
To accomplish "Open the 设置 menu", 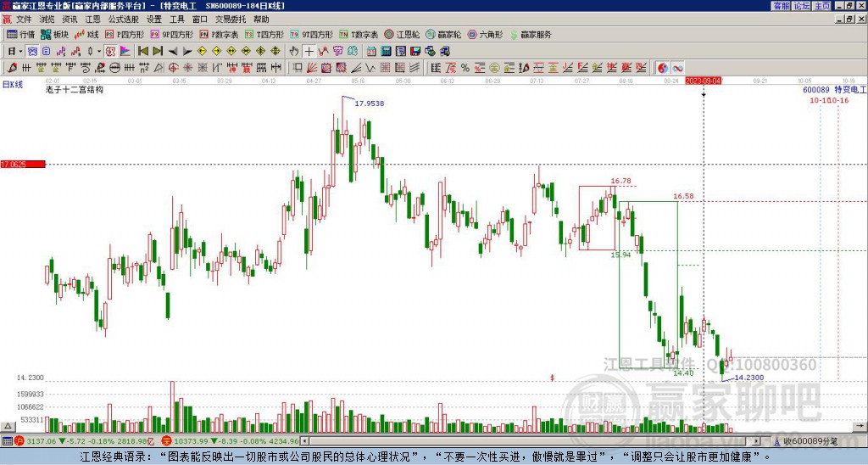I will pos(154,20).
